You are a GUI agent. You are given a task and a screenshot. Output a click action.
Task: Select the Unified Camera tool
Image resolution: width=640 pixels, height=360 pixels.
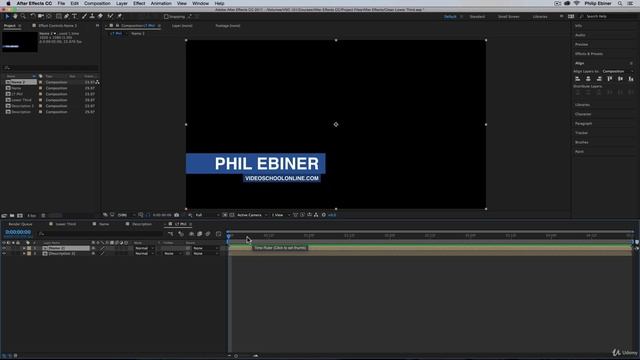[41, 16]
